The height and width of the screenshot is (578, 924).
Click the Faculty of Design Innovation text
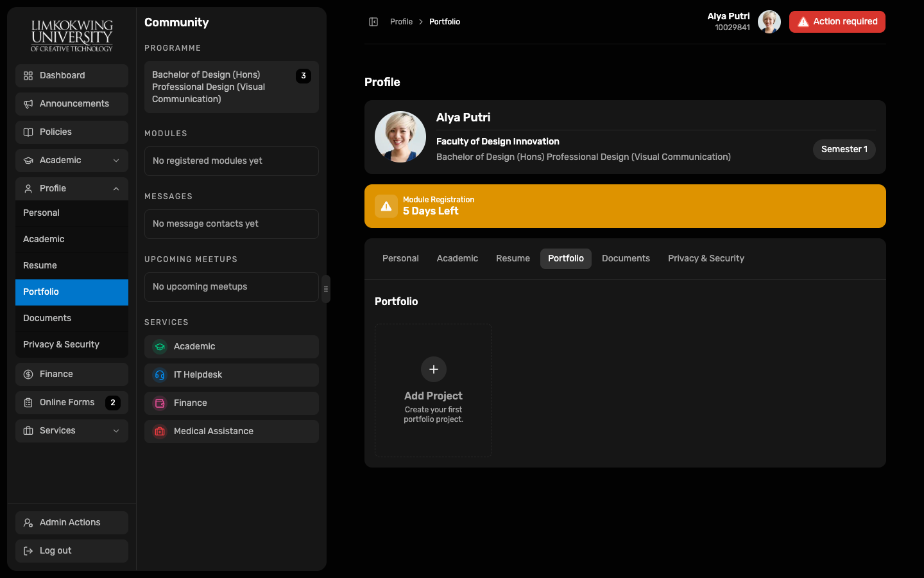tap(498, 142)
